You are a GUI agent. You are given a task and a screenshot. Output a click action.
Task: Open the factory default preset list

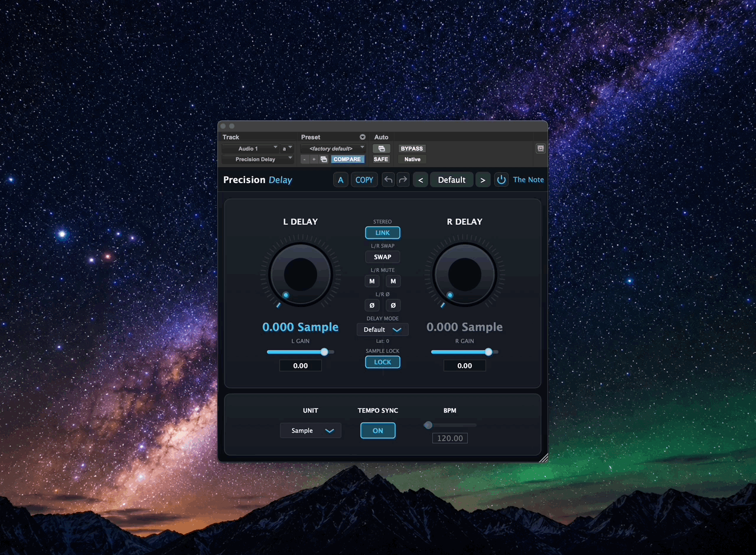333,149
